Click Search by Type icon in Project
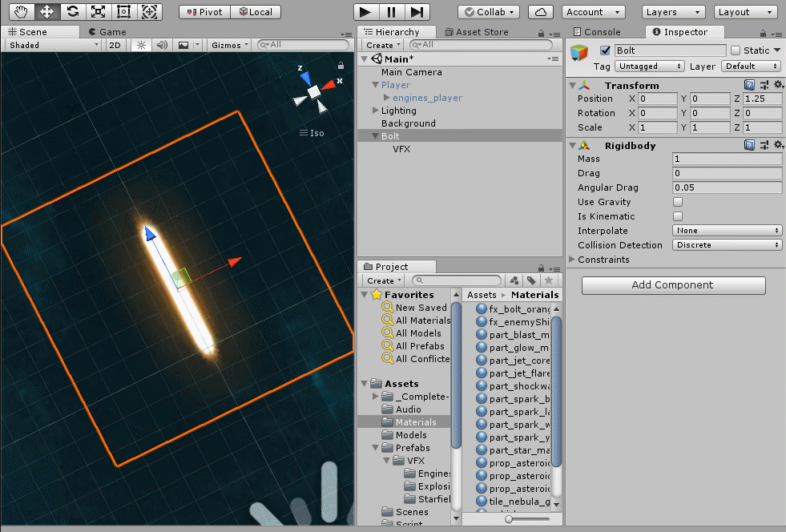This screenshot has height=532, width=786. click(514, 280)
